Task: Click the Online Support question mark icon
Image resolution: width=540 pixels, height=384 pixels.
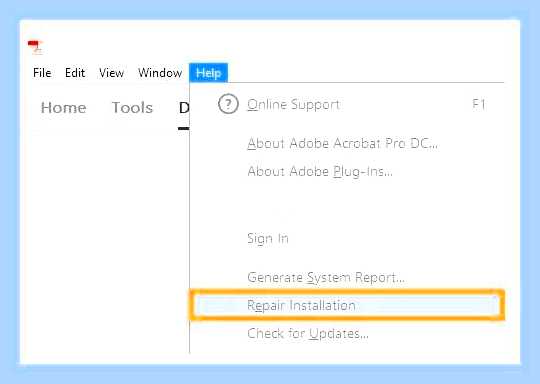Action: [228, 104]
